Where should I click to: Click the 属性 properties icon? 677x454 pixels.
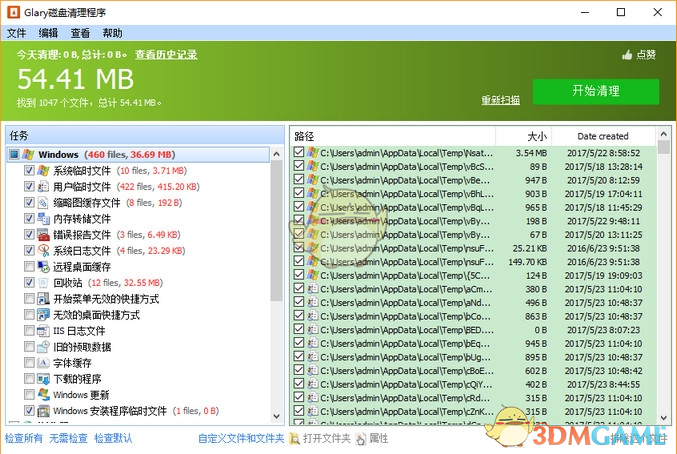pos(361,438)
